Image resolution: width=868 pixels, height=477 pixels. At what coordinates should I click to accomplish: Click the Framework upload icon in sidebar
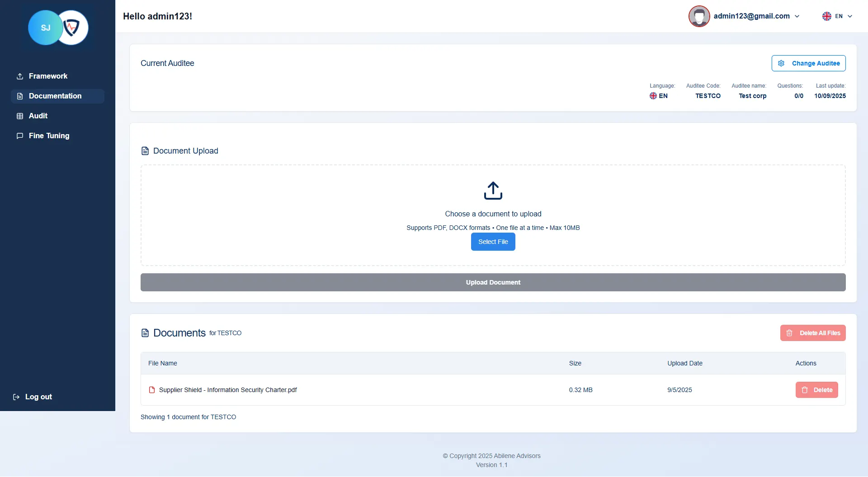pos(20,76)
